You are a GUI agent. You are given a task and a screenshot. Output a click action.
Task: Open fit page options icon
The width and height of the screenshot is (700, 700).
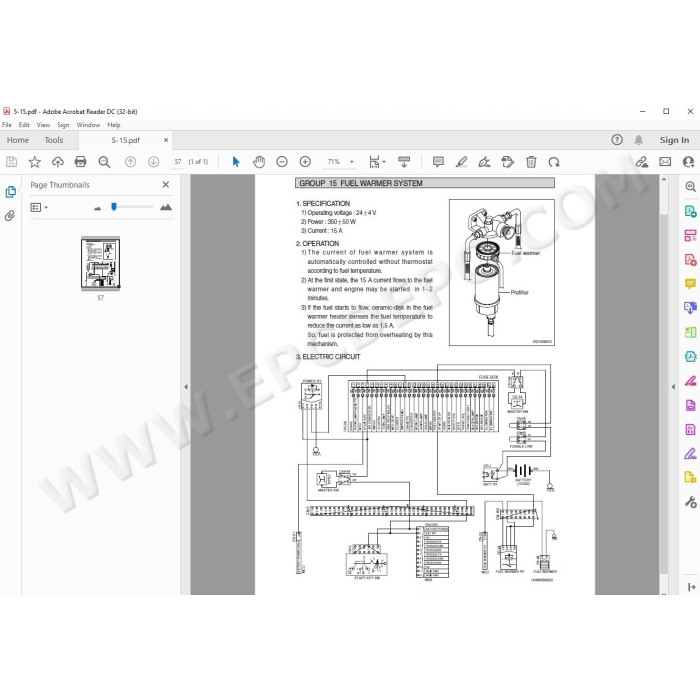click(377, 162)
